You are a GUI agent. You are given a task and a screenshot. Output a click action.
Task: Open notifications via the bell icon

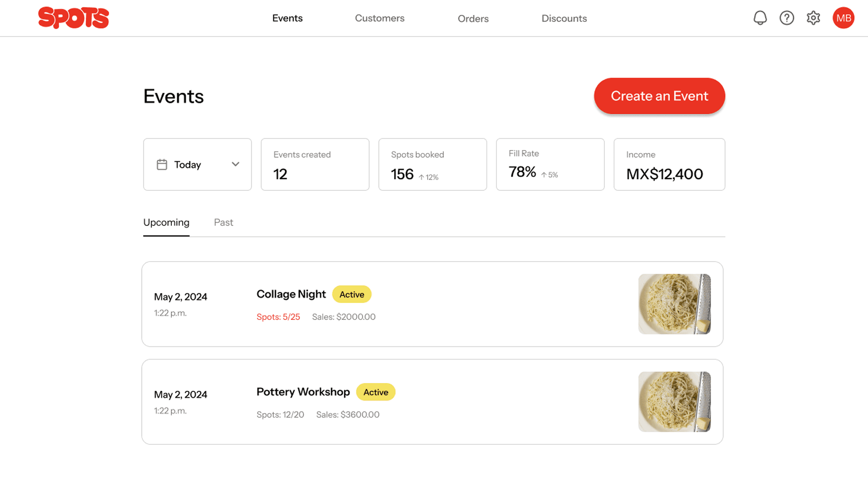pos(760,18)
